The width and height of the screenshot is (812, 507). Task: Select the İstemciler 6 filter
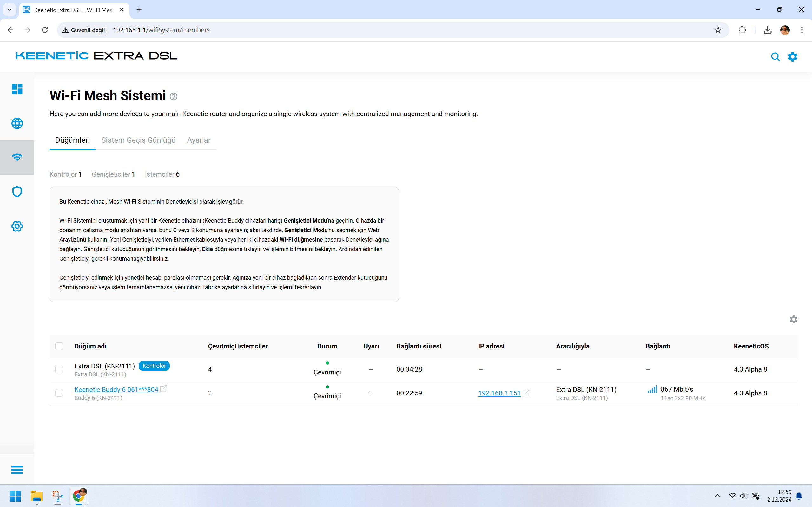pyautogui.click(x=162, y=174)
